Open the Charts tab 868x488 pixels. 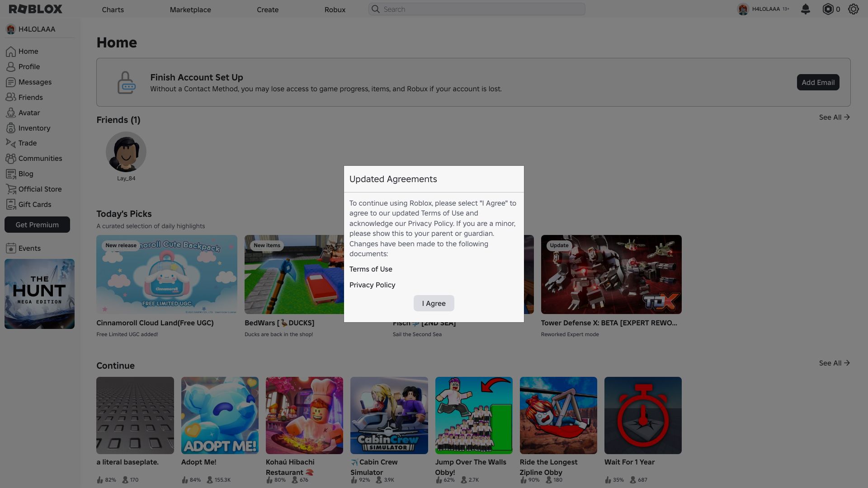click(x=113, y=9)
